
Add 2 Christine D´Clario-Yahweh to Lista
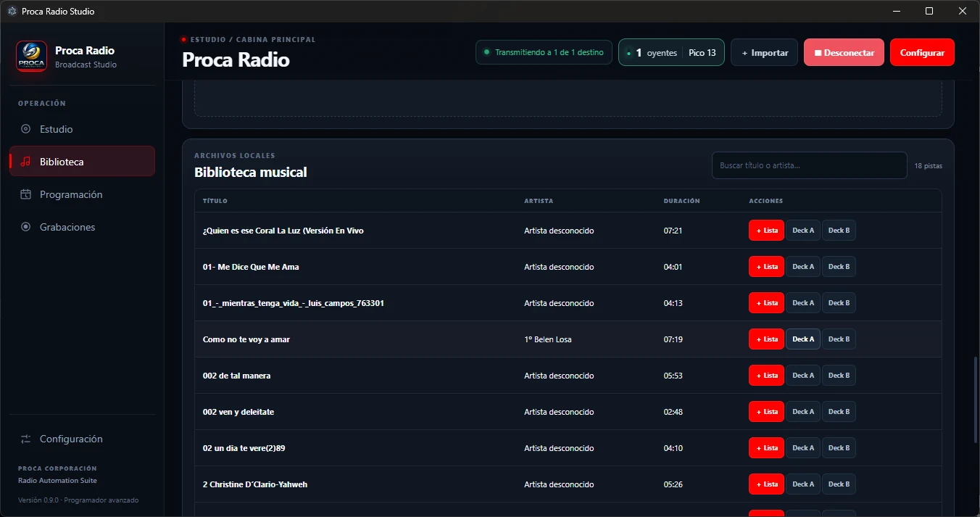click(x=766, y=484)
